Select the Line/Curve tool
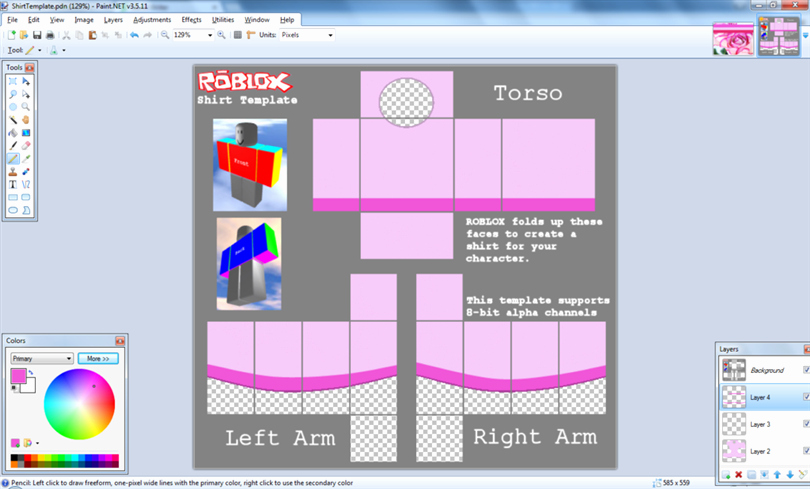 26,184
